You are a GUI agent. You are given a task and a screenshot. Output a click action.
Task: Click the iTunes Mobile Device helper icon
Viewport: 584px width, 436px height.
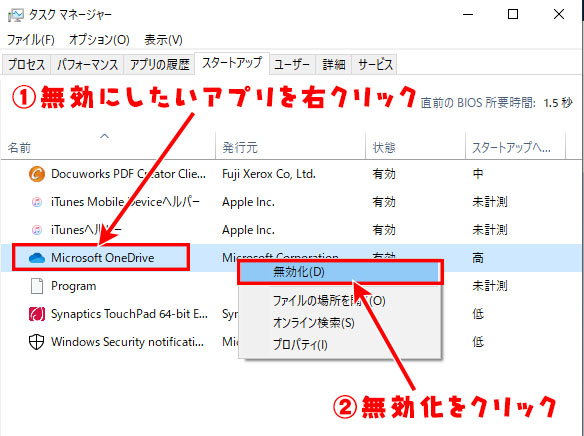click(36, 202)
